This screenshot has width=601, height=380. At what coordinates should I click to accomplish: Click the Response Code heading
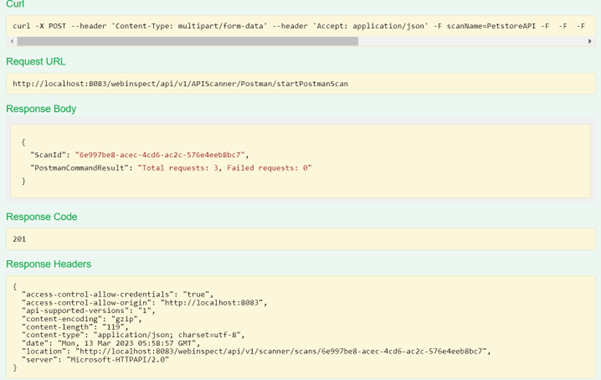(x=41, y=217)
